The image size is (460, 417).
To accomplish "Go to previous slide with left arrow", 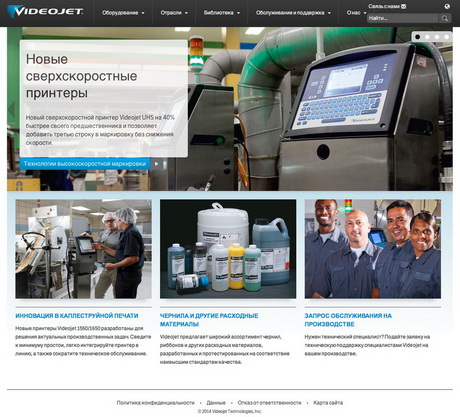I will coord(11,109).
